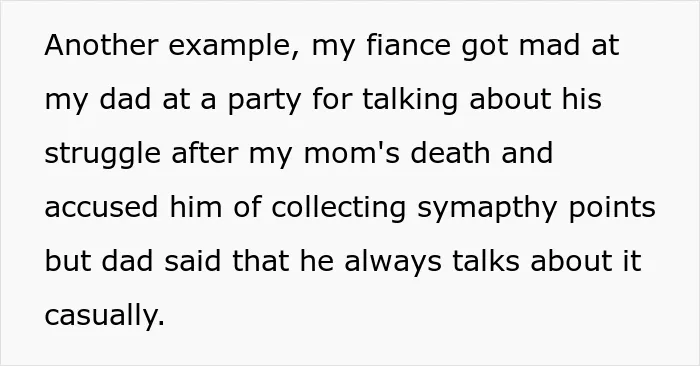Click the word "points" ending fourth line
This screenshot has height=366, width=700.
(612, 209)
